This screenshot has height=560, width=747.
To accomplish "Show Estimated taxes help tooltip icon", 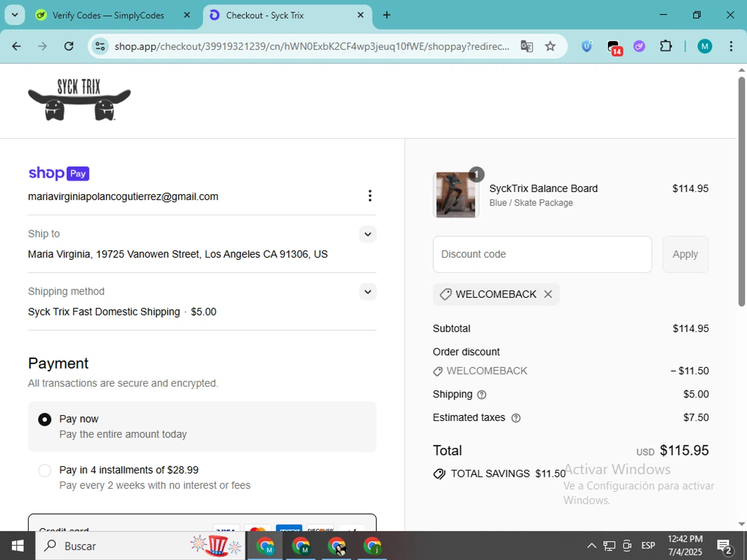I will click(516, 418).
